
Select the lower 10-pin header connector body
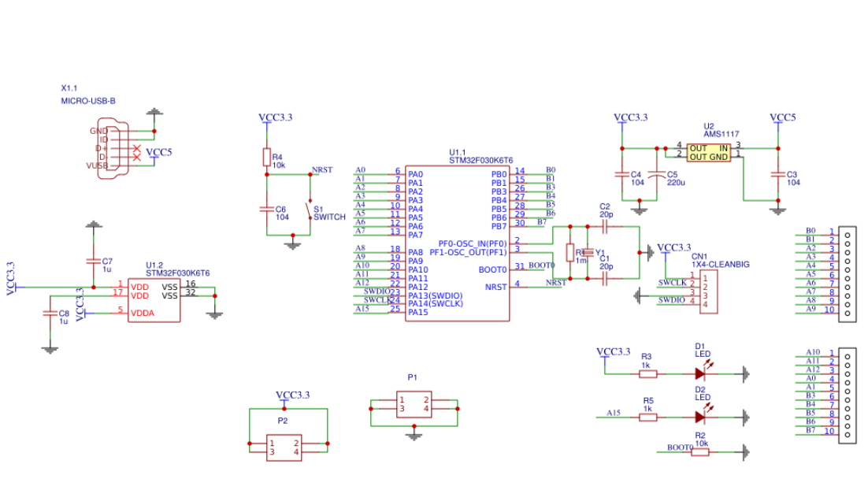pos(848,395)
